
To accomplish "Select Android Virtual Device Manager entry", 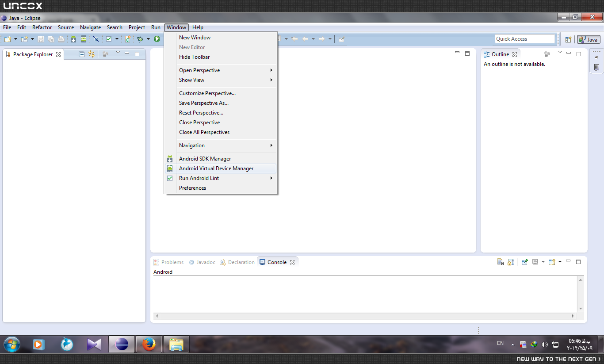I will click(221, 169).
